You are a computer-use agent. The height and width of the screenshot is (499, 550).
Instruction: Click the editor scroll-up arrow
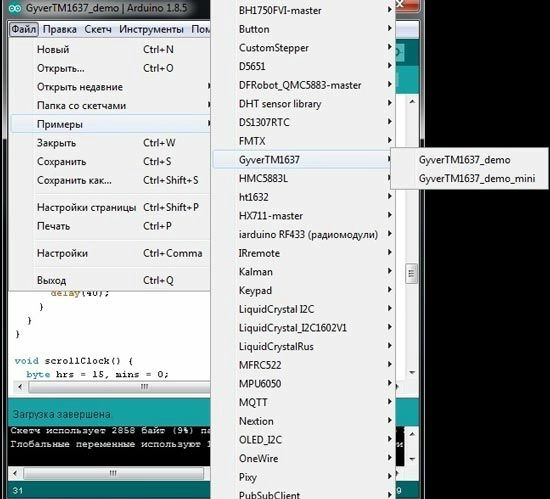pyautogui.click(x=412, y=102)
